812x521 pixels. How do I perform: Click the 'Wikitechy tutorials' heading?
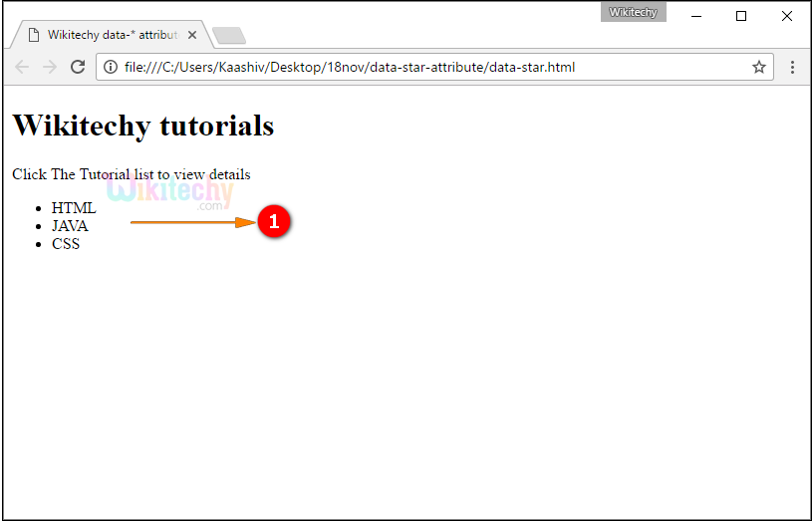[142, 126]
